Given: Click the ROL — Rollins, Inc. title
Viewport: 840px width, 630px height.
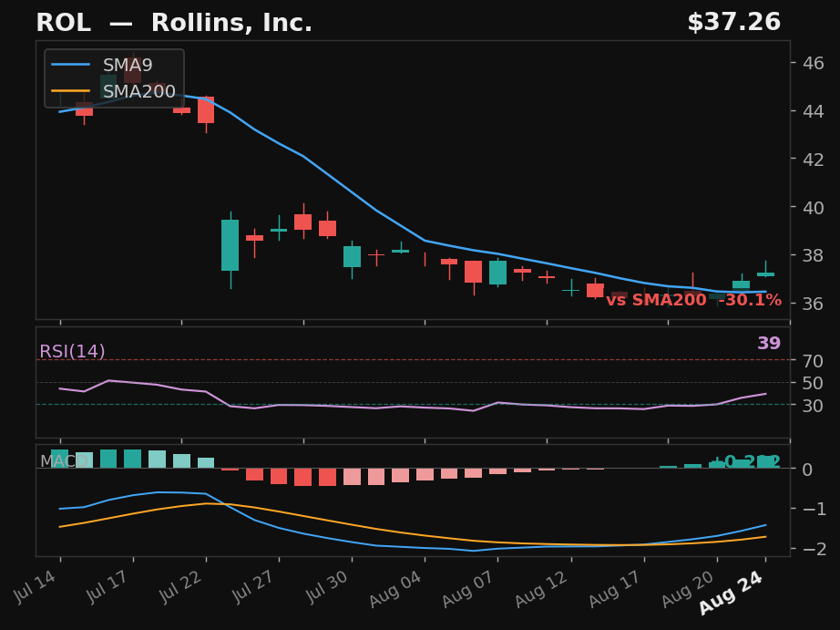Looking at the screenshot, I should pos(174,23).
